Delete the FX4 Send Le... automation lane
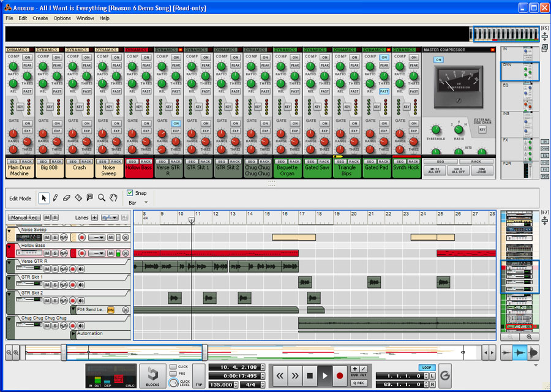This screenshot has width=551, height=392. click(126, 310)
